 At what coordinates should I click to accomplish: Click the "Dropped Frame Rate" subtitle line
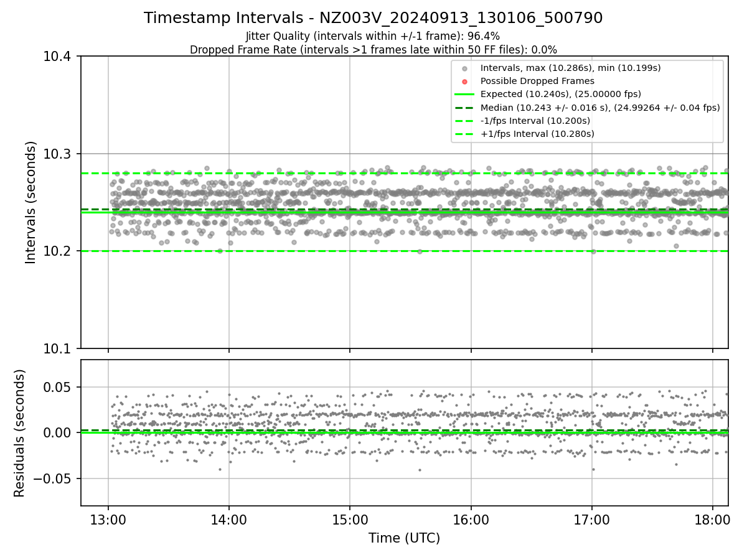pyautogui.click(x=374, y=50)
